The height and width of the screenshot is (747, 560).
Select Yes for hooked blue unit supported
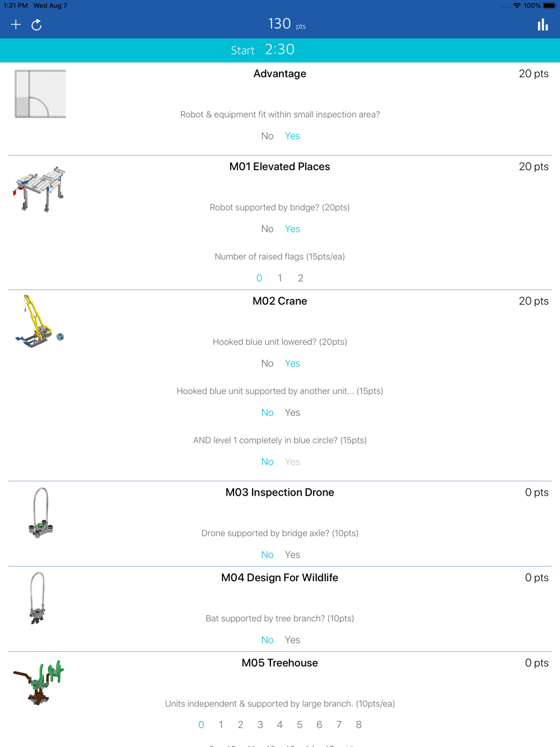point(292,413)
